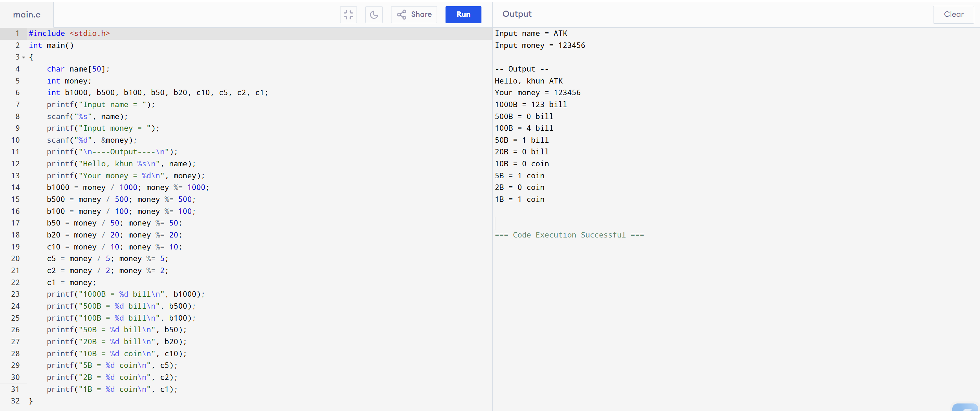Toggle dark mode with moon icon
The width and height of the screenshot is (980, 411).
374,14
